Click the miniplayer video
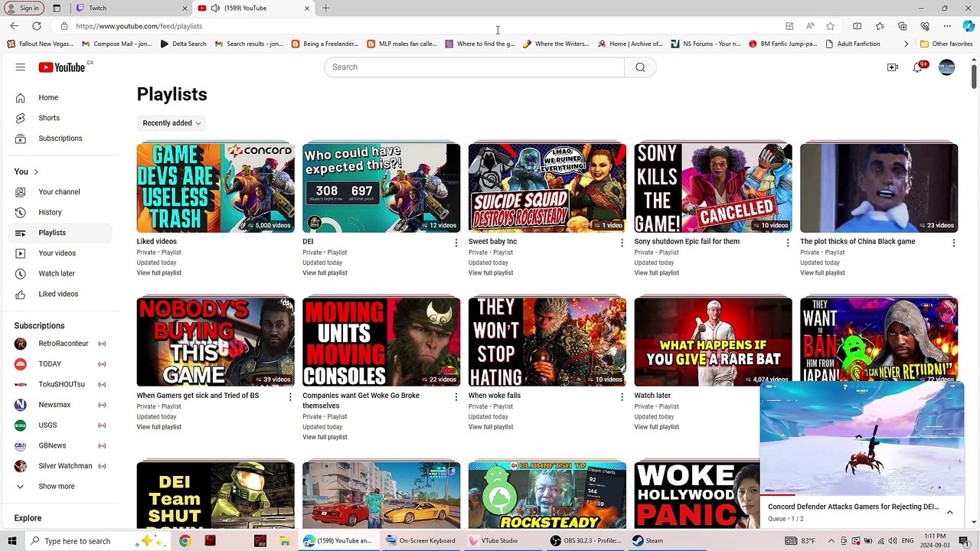Screen dimensions: 980x551 pos(862,439)
